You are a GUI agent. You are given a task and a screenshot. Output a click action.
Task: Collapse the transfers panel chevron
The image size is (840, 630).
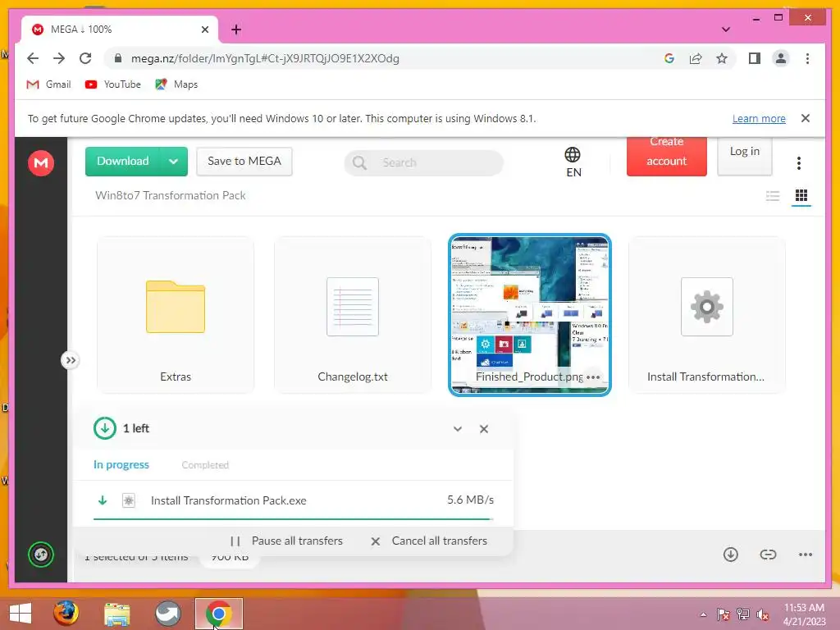(x=458, y=429)
